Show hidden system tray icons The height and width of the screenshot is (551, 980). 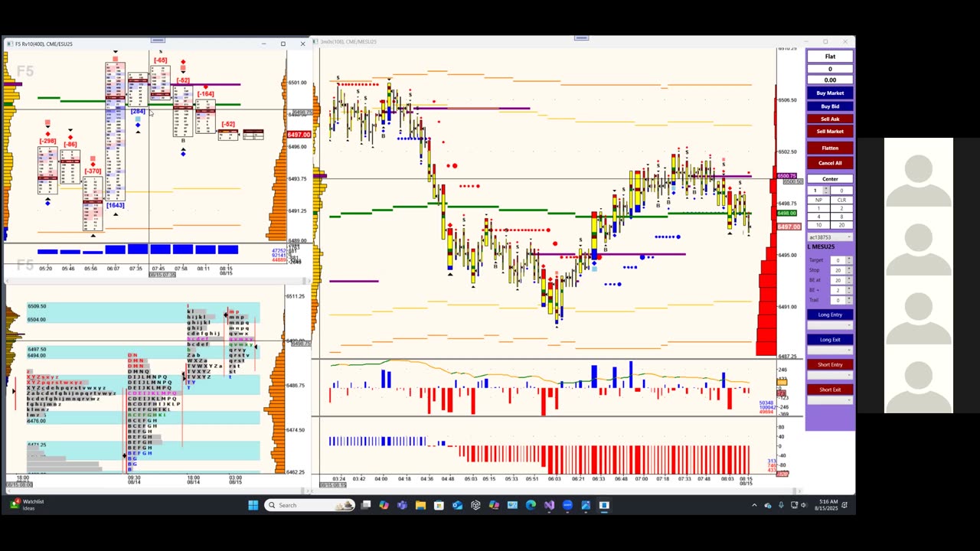point(754,505)
